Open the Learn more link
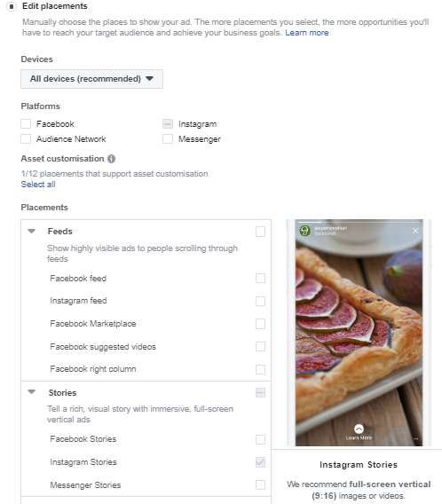Screen dimensions: 442x504 pos(307,33)
